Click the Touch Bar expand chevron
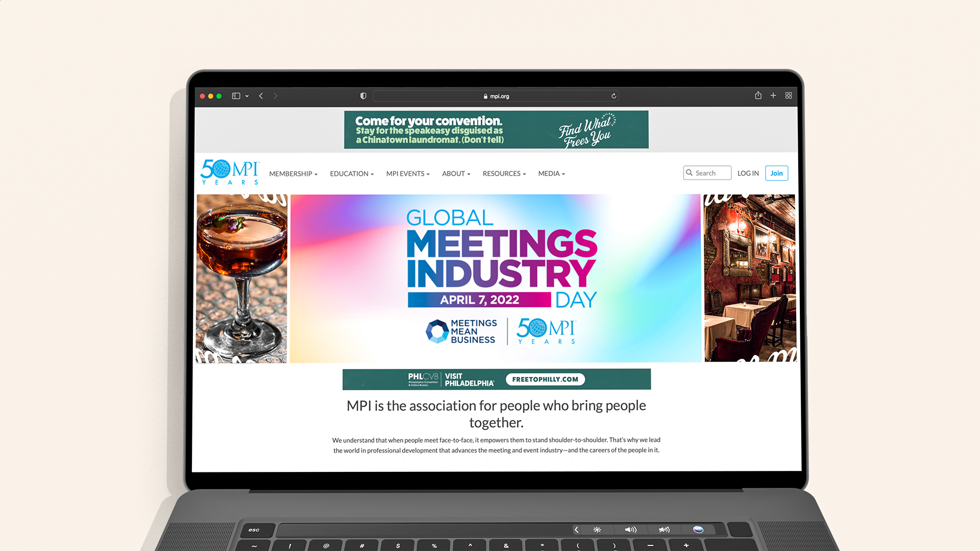The width and height of the screenshot is (980, 551). [576, 530]
